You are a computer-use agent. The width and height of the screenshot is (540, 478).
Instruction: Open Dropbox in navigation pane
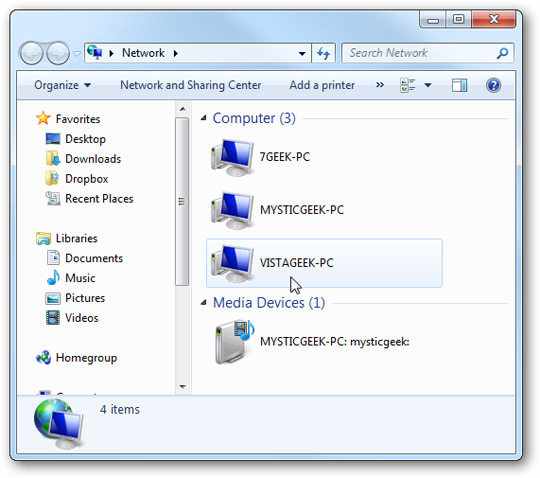(87, 179)
